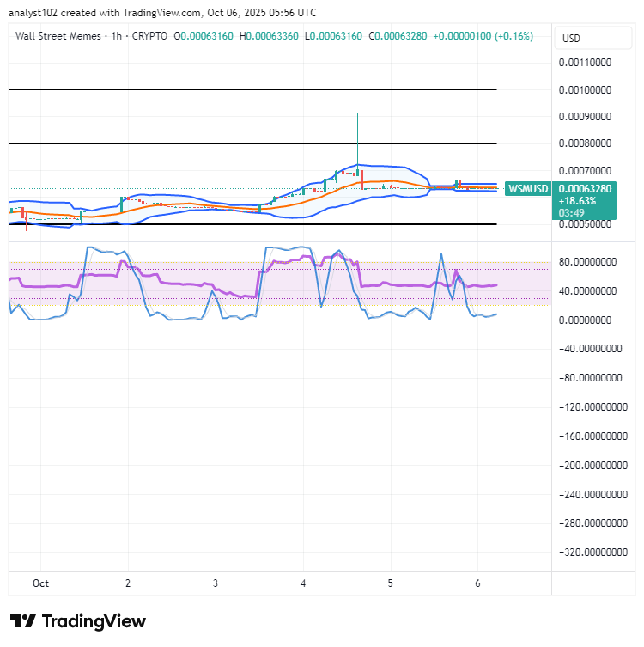Click indicator axis label 40.00000000

tap(587, 291)
